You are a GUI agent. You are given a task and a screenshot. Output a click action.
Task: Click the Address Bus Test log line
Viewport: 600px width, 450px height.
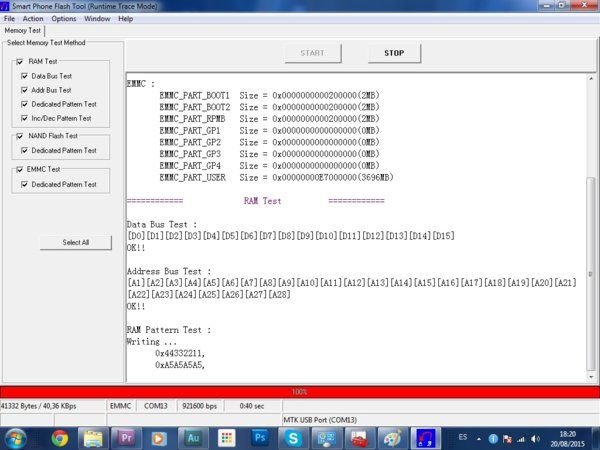(169, 271)
